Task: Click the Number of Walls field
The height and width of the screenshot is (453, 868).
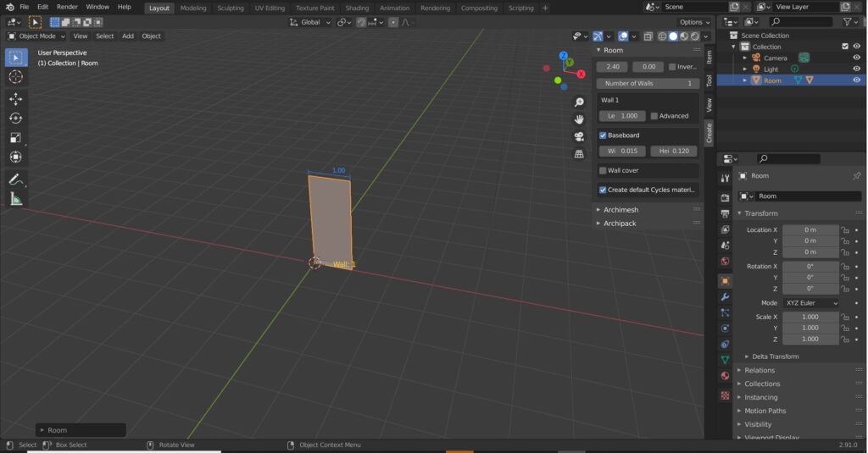Action: pos(648,84)
